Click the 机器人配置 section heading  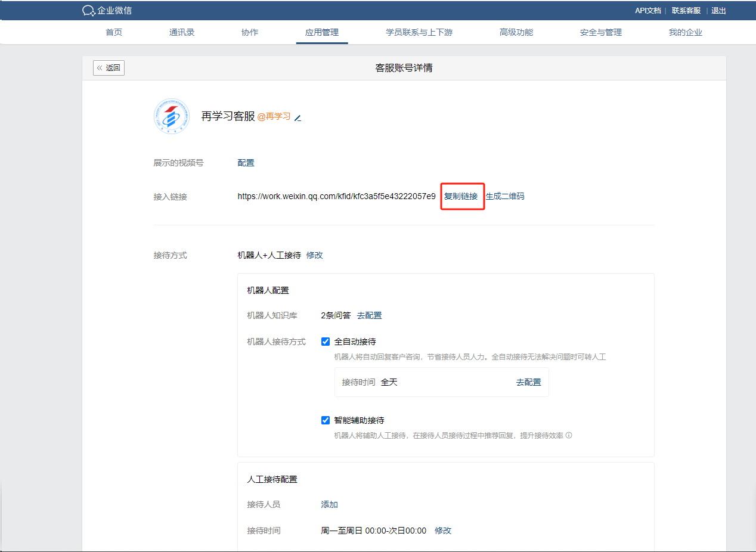[268, 290]
